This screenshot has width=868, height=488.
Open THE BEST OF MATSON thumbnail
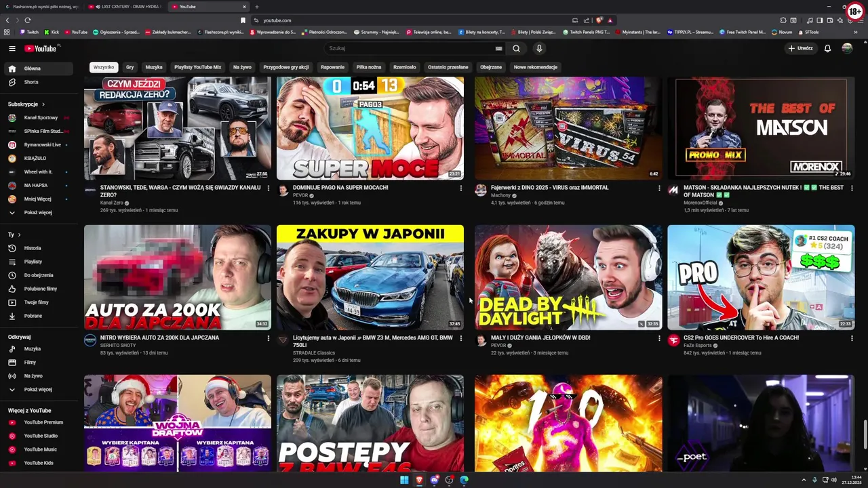761,127
